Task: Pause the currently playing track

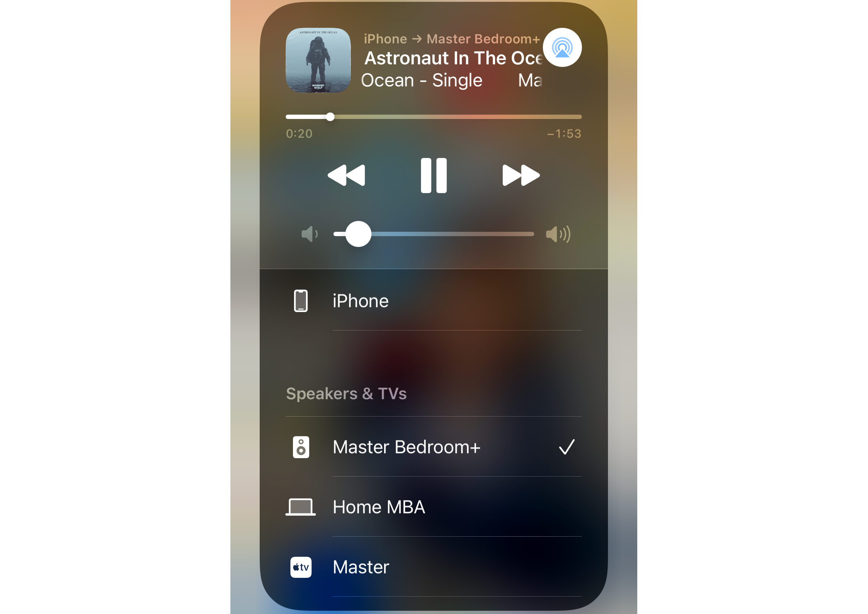Action: (434, 174)
